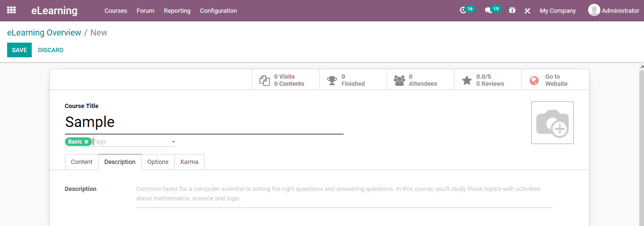Discard the course changes

[51, 50]
